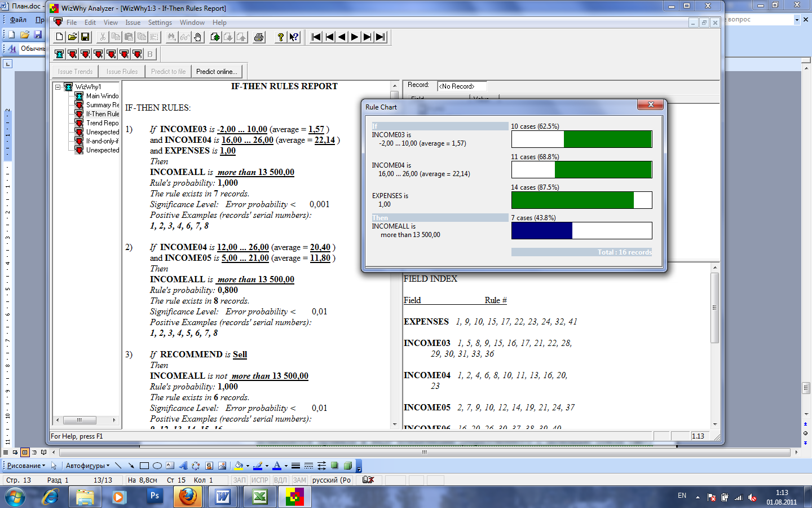
Task: Open Shadow Style in drawing toolbar
Action: coord(335,466)
